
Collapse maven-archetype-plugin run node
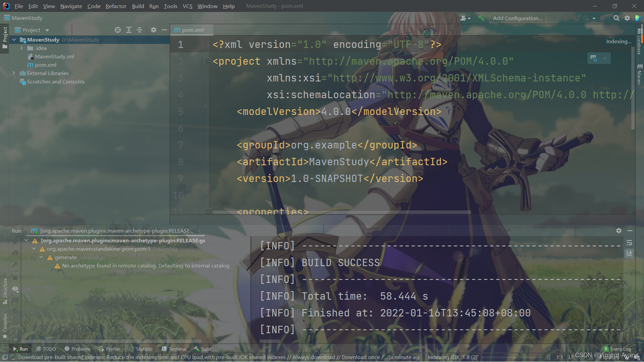click(x=26, y=240)
